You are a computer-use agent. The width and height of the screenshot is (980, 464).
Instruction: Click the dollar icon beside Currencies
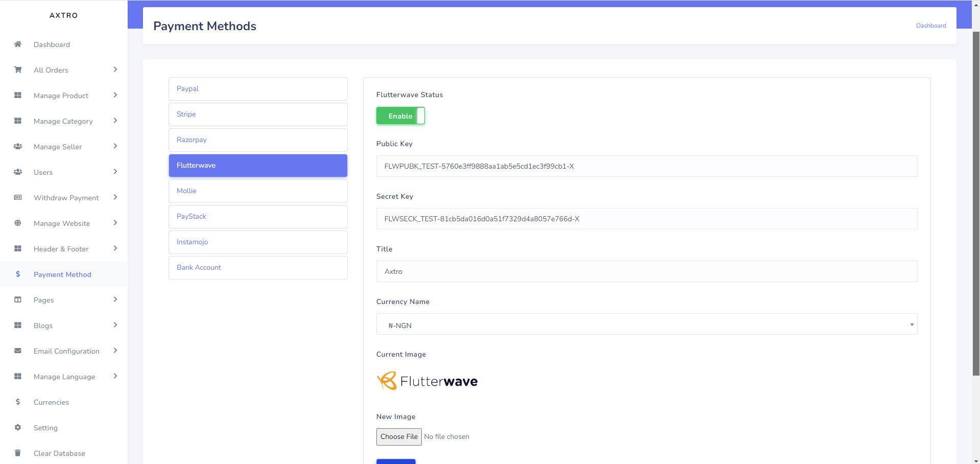click(x=18, y=402)
